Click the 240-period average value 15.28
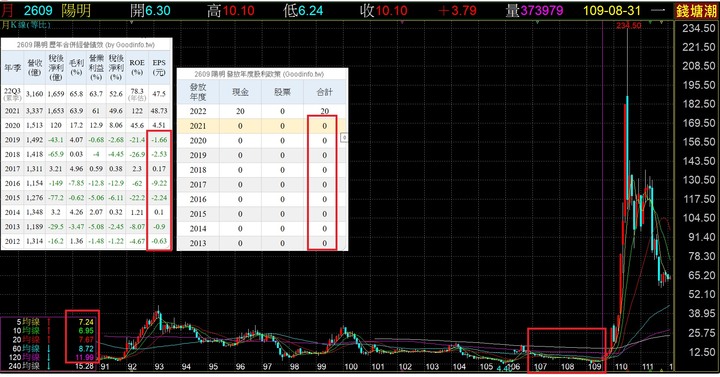This screenshot has height=377, width=720. pos(84,366)
